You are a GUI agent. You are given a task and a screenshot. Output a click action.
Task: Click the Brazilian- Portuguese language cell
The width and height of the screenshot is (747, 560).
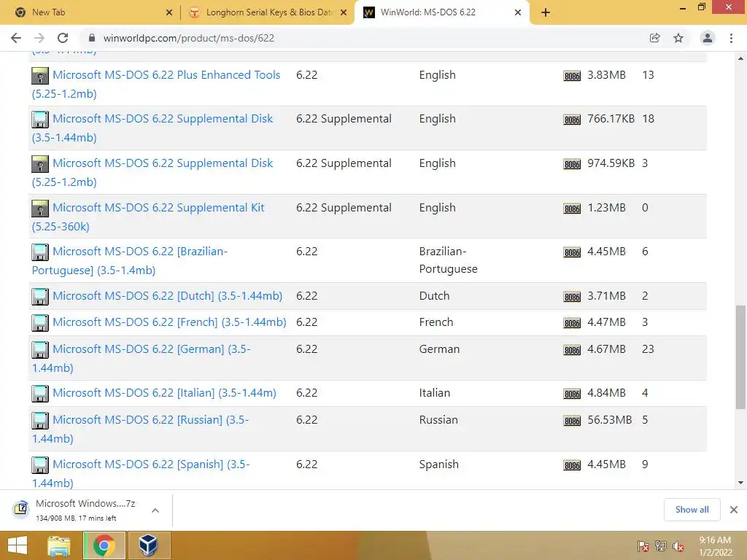coord(448,260)
